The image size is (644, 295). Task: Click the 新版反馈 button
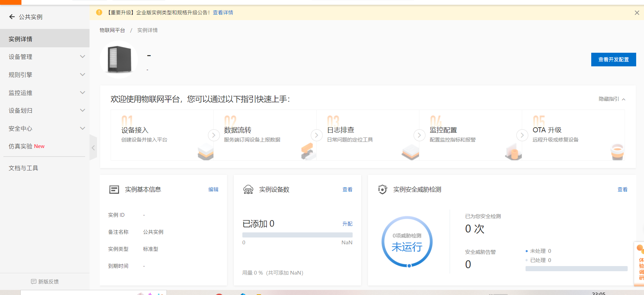[x=45, y=281]
